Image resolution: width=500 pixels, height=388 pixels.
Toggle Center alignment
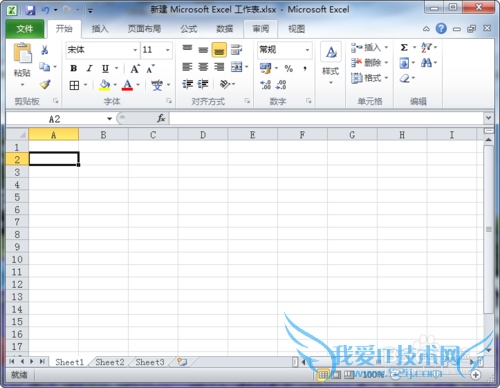point(203,67)
